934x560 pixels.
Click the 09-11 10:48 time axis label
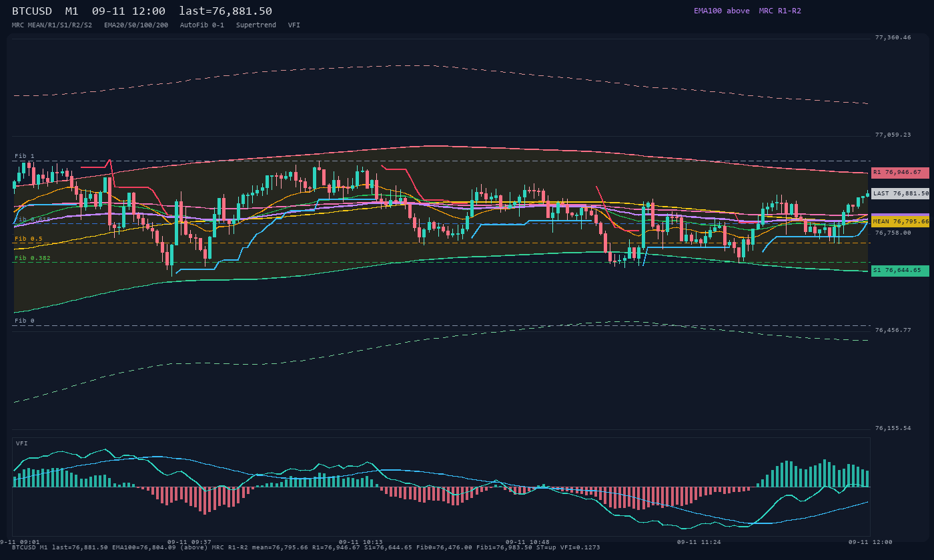[528, 542]
